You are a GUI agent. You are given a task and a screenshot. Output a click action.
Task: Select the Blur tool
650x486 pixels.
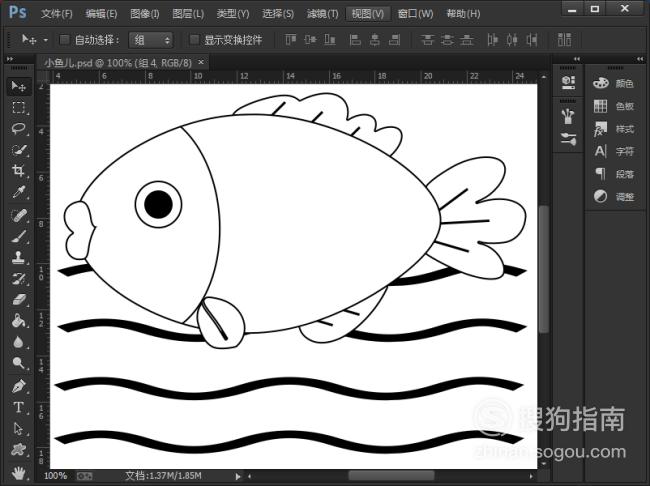coord(19,342)
